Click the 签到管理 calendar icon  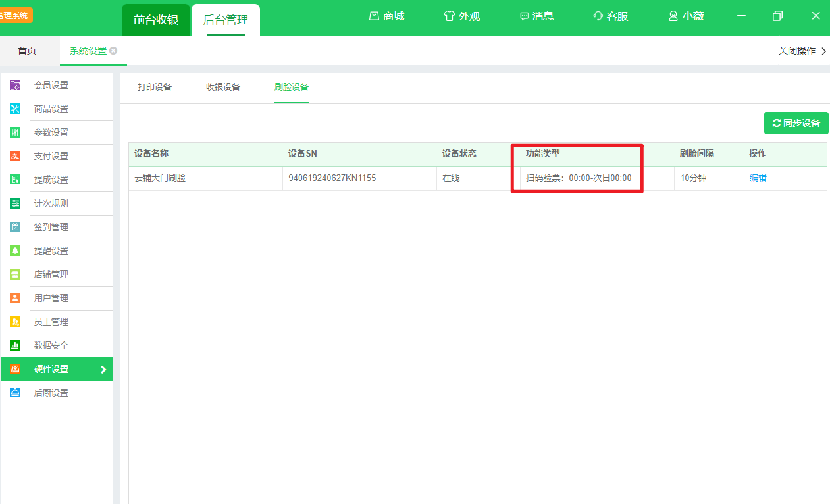(15, 227)
